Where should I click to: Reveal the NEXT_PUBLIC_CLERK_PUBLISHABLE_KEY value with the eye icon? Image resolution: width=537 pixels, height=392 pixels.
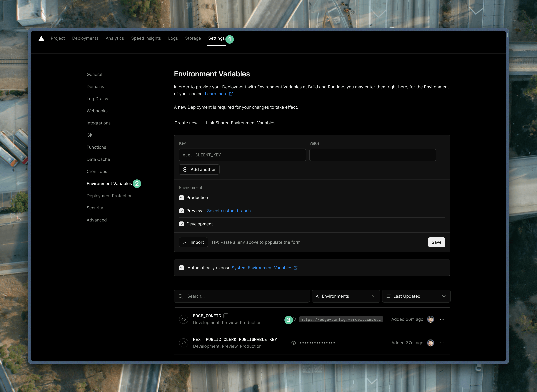[293, 343]
